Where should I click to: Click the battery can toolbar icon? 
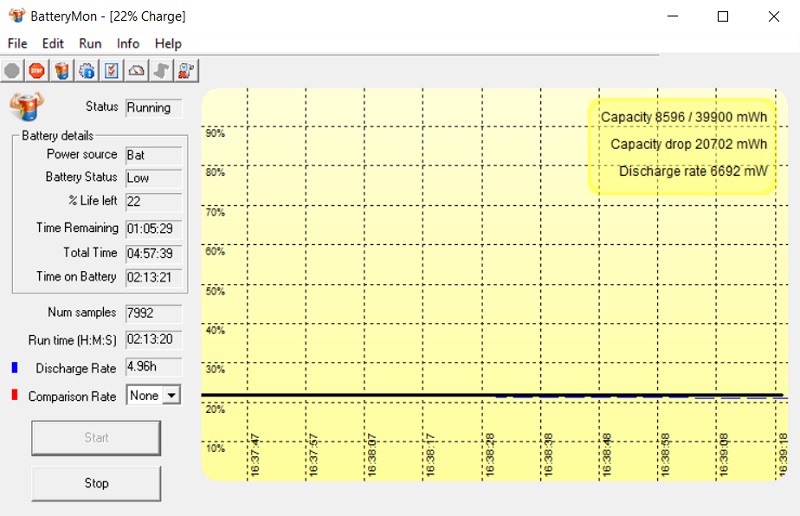(x=62, y=70)
